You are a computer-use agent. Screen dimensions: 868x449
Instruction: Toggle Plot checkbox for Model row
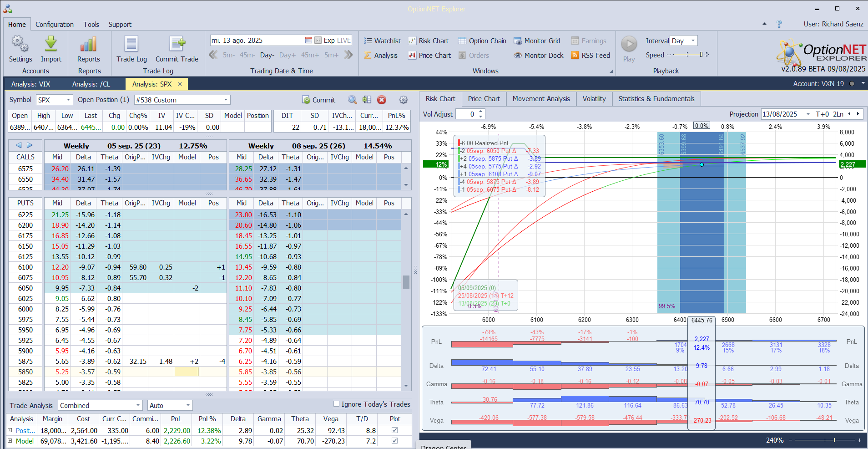coord(394,441)
